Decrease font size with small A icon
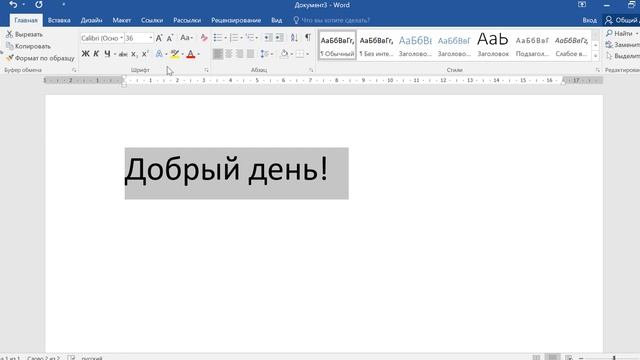This screenshot has width=640, height=360. point(170,38)
